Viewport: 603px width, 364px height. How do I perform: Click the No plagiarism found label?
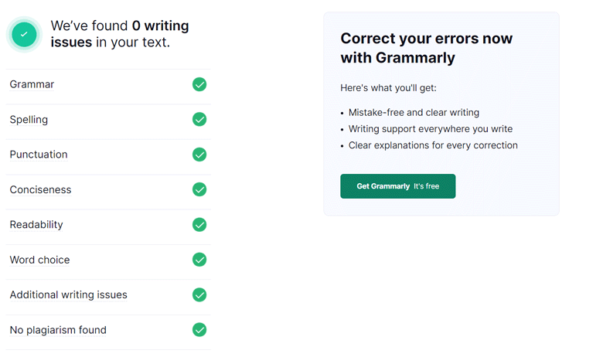pos(58,330)
